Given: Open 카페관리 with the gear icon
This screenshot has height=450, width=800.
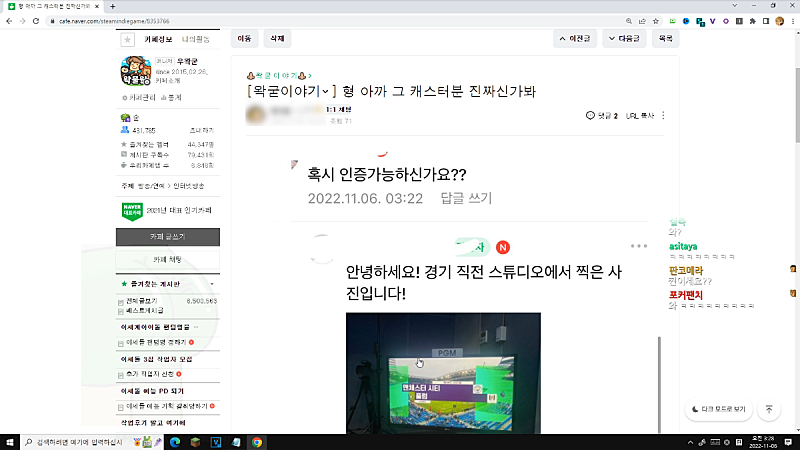Looking at the screenshot, I should pyautogui.click(x=138, y=97).
